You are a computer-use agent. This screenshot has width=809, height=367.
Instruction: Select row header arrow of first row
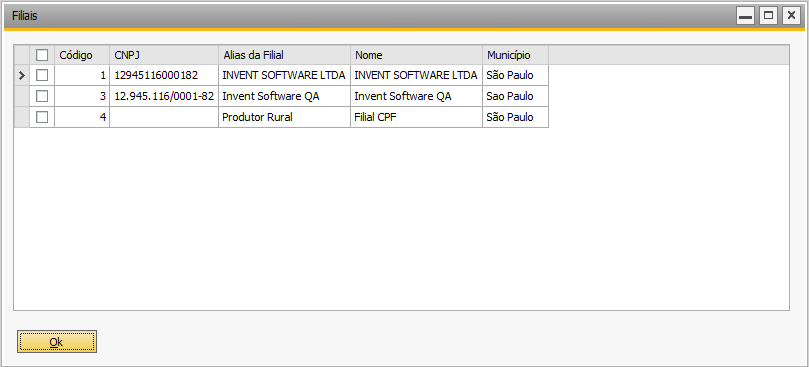click(x=22, y=75)
